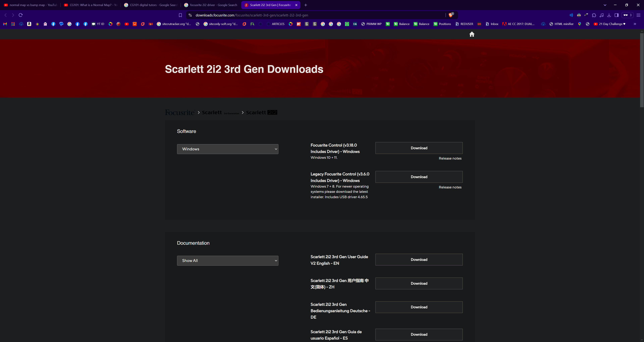Open the FA bookmark icon
The width and height of the screenshot is (644, 342).
coord(252,24)
